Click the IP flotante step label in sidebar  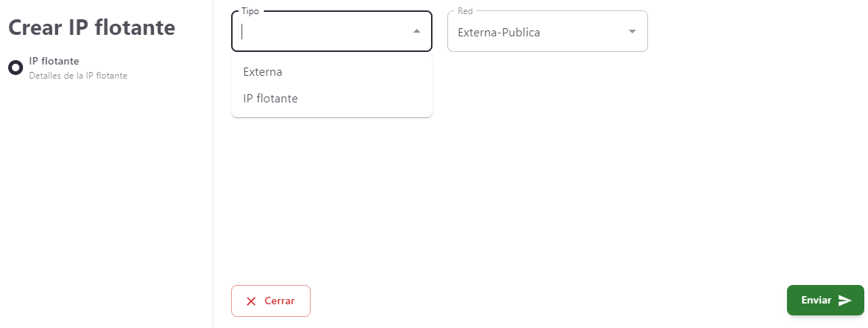pyautogui.click(x=54, y=61)
